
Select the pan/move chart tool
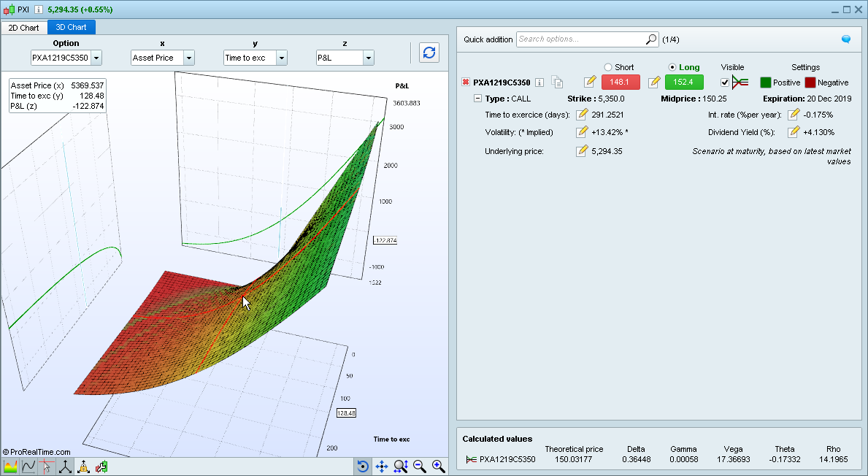tap(381, 467)
